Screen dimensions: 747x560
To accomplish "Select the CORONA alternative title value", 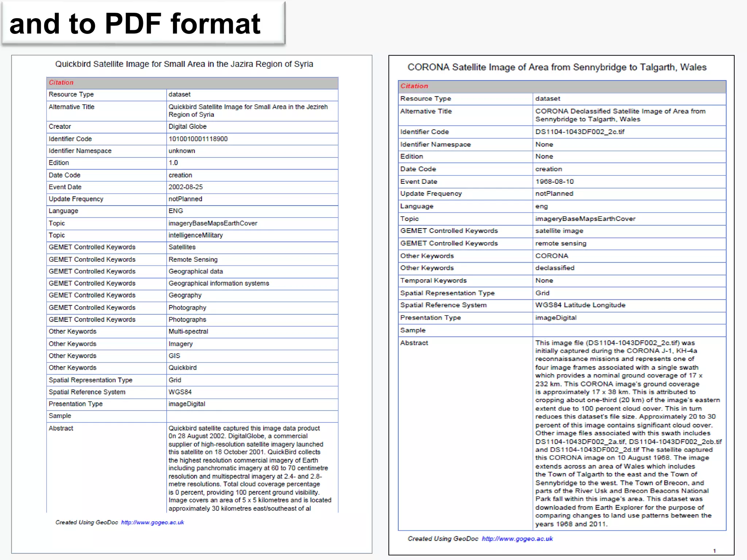I will 620,115.
